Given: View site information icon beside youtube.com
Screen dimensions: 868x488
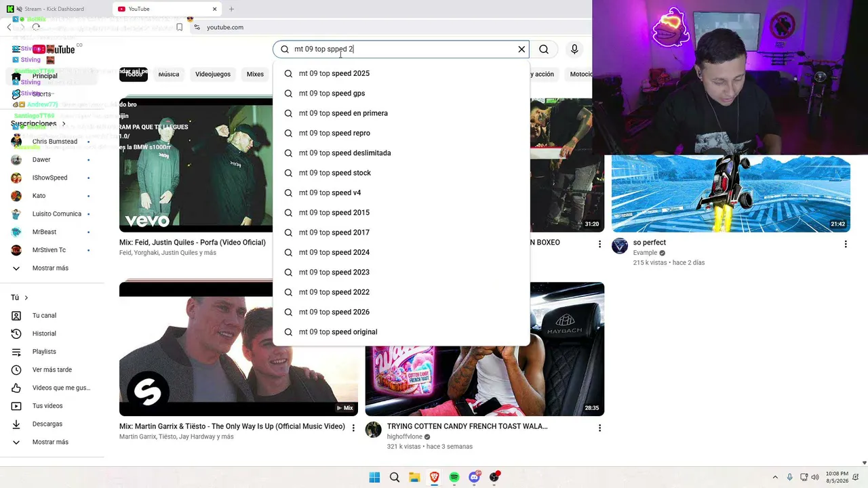Looking at the screenshot, I should tap(197, 27).
